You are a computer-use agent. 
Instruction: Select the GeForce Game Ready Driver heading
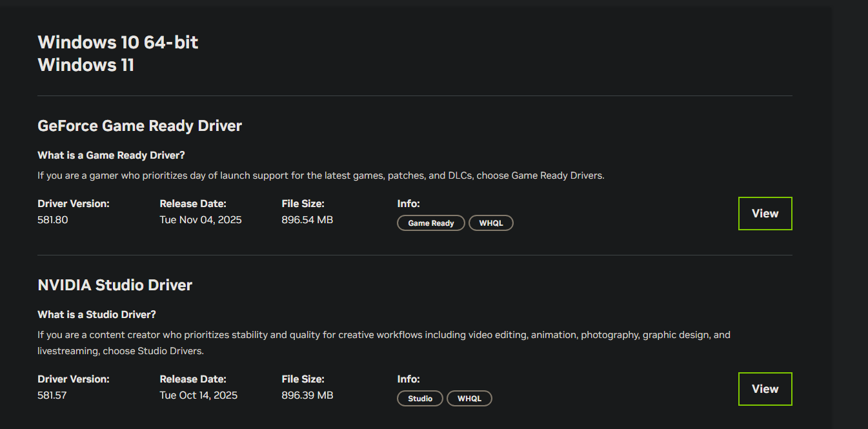pos(139,126)
